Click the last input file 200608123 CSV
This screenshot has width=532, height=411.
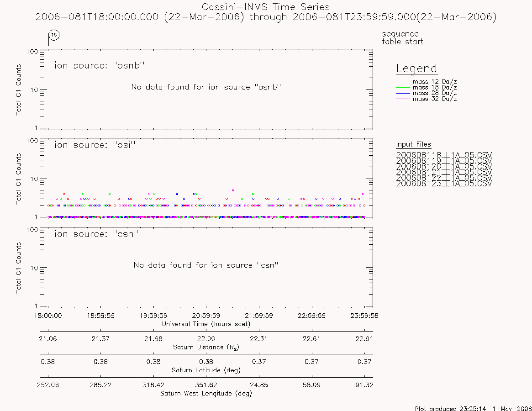coord(444,184)
